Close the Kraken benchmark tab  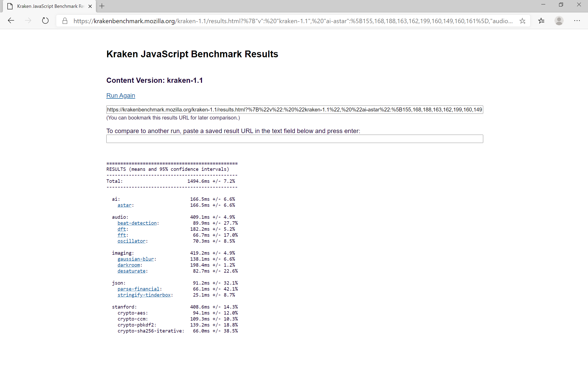90,6
